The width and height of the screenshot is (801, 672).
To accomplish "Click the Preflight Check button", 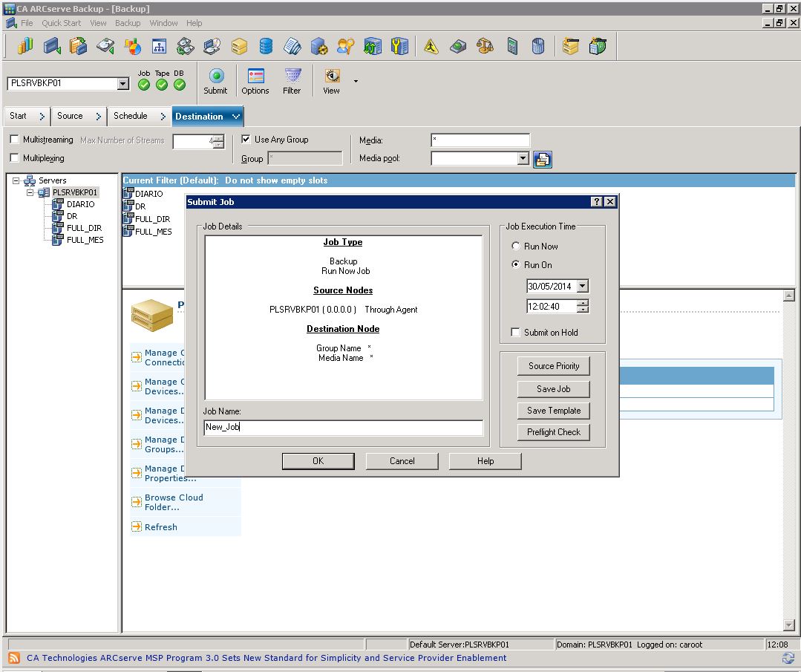I will 553,432.
